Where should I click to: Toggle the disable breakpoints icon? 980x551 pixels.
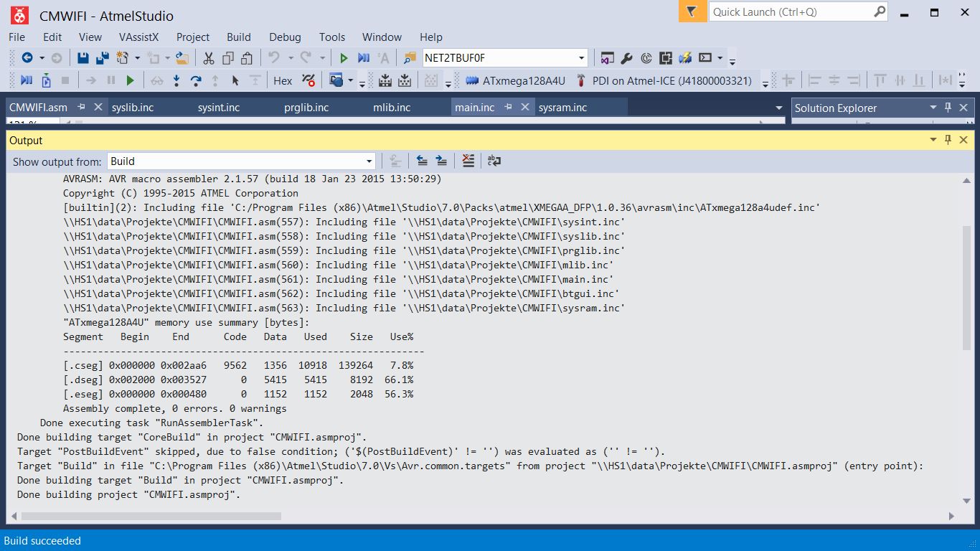pos(308,80)
